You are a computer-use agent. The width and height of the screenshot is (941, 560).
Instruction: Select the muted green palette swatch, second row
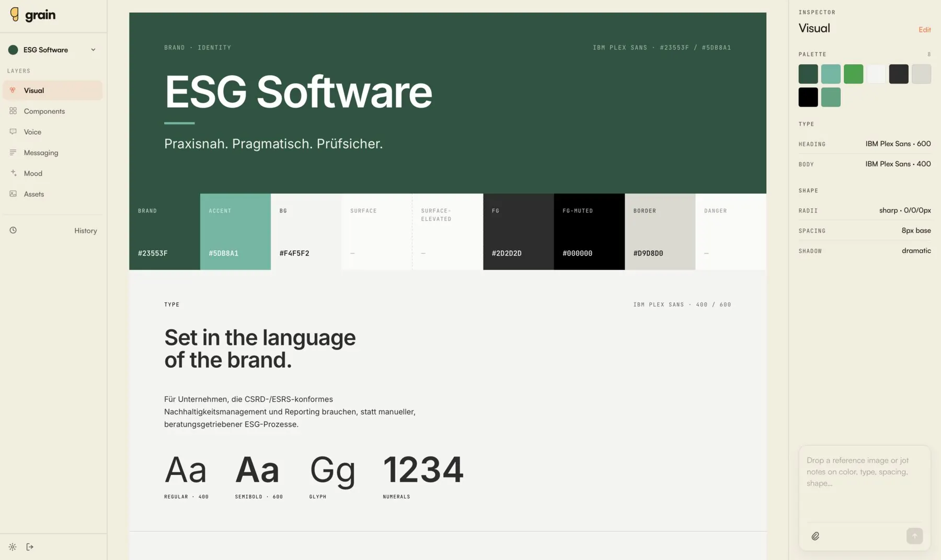(831, 97)
